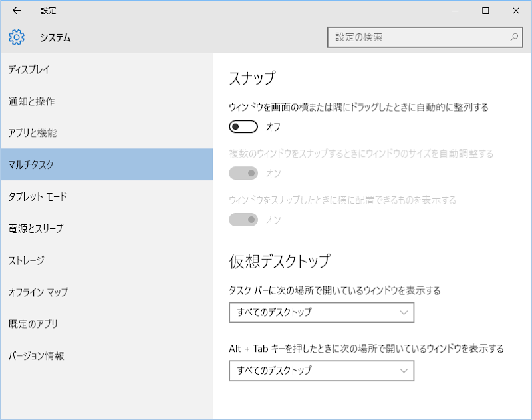Open オフライン マップ settings
Viewport: 532px width, 420px height.
pyautogui.click(x=38, y=292)
